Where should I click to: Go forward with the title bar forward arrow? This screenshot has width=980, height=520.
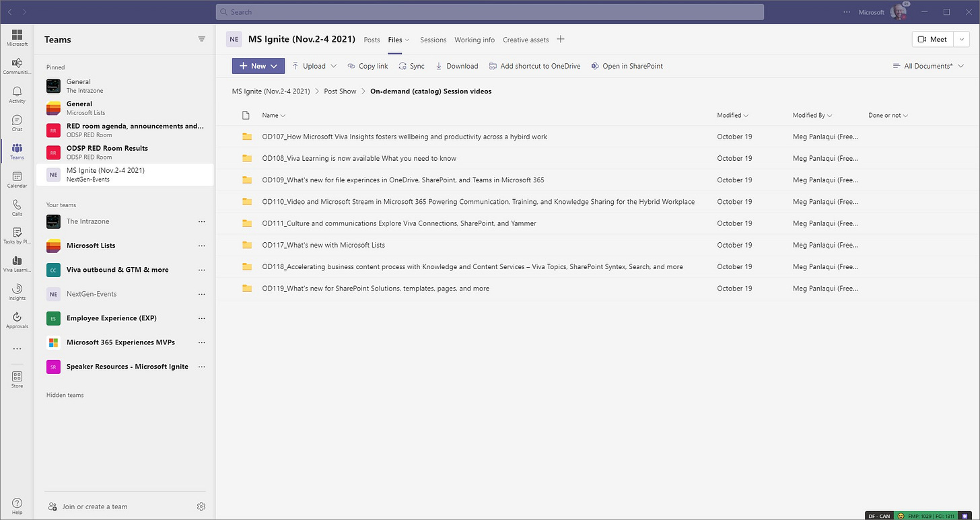[x=25, y=11]
